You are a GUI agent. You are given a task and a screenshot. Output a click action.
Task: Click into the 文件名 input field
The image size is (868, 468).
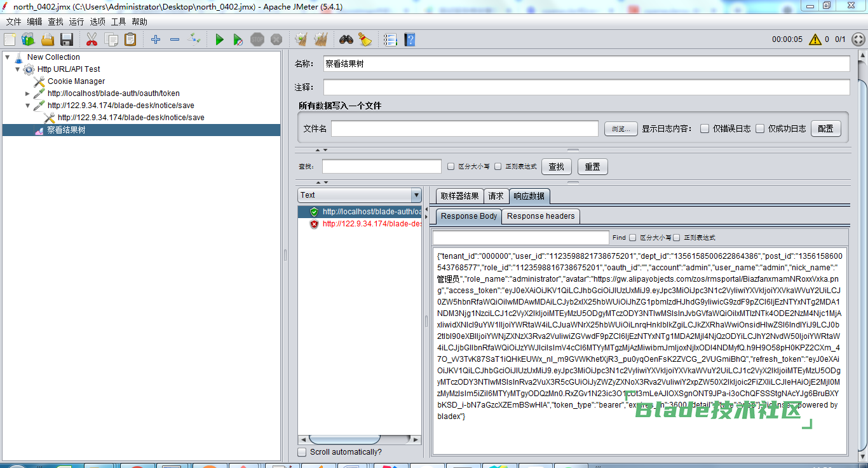[465, 128]
